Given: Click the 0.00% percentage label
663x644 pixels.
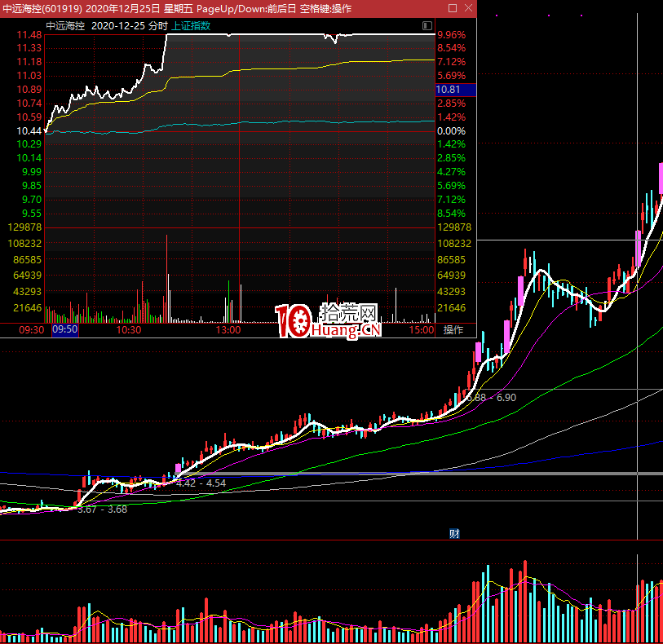Looking at the screenshot, I should 451,131.
